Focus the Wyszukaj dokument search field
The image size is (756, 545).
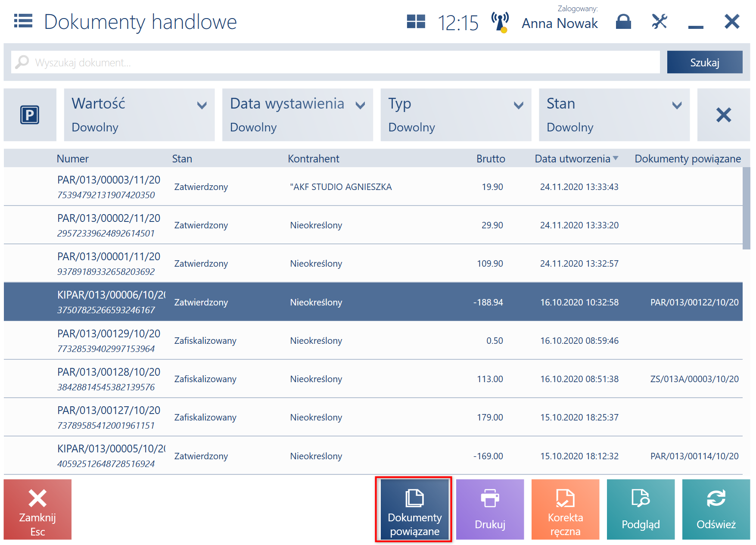(x=336, y=62)
